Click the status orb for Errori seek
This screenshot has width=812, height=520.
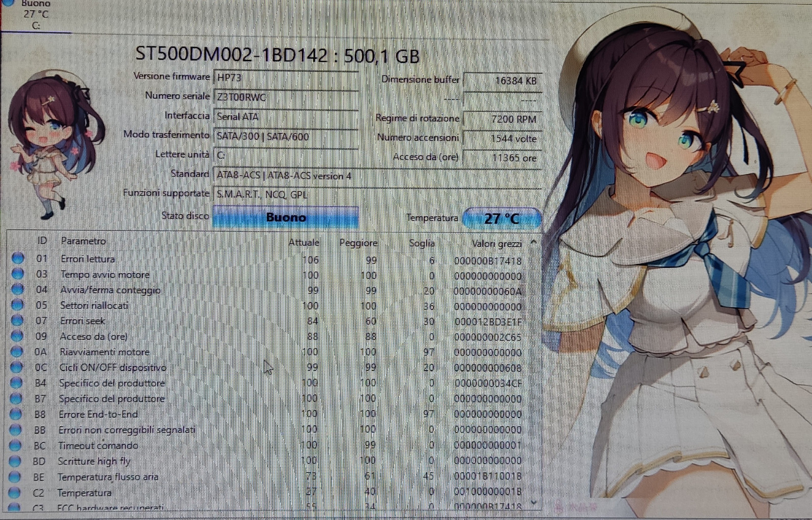17,321
